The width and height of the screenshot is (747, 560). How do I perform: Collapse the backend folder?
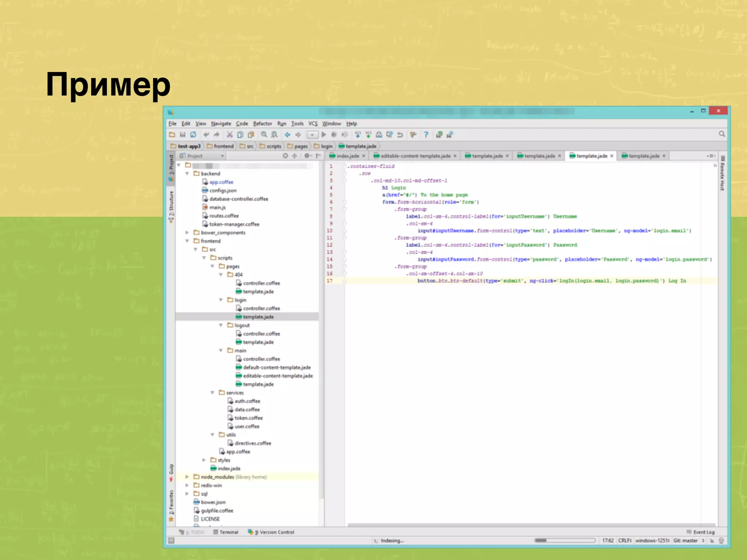(x=187, y=174)
